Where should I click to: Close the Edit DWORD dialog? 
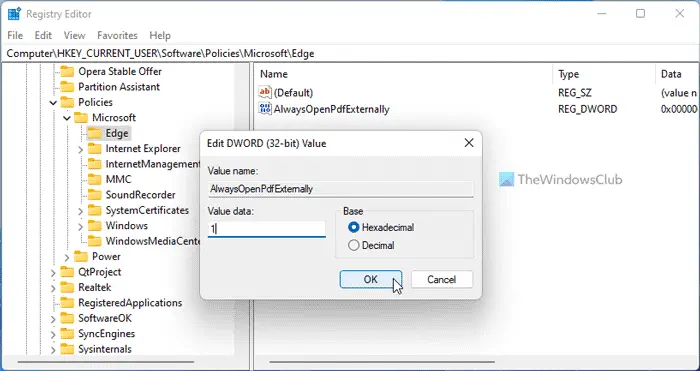click(469, 143)
